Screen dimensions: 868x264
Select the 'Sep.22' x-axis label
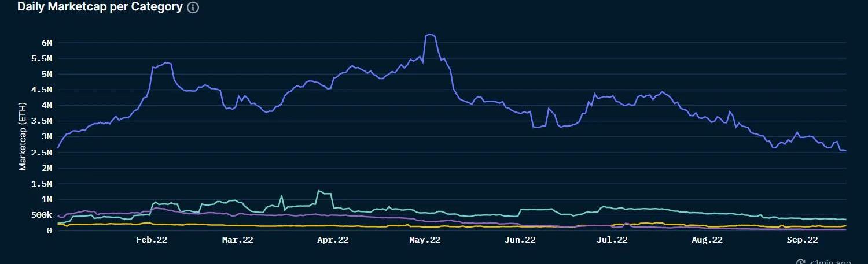[802, 240]
